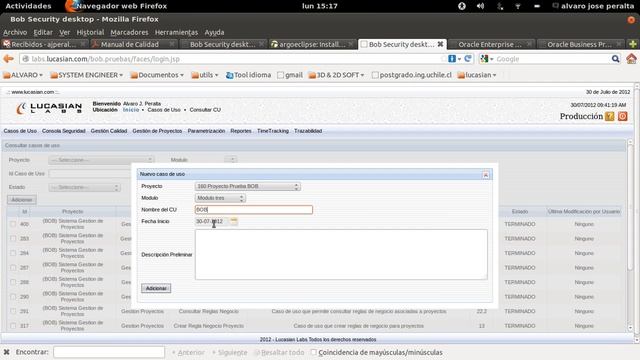Image resolution: width=640 pixels, height=360 pixels.
Task: Open the Tool idioma bookmark
Action: click(x=248, y=75)
